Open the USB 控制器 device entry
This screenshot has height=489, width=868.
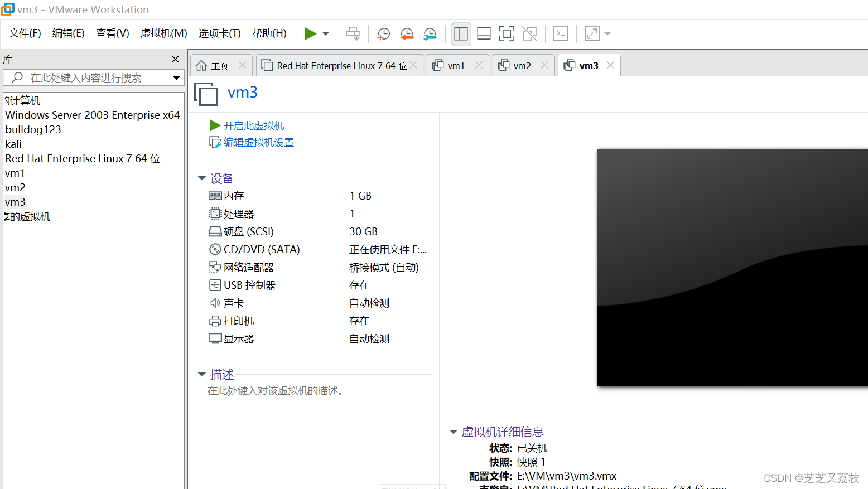243,285
